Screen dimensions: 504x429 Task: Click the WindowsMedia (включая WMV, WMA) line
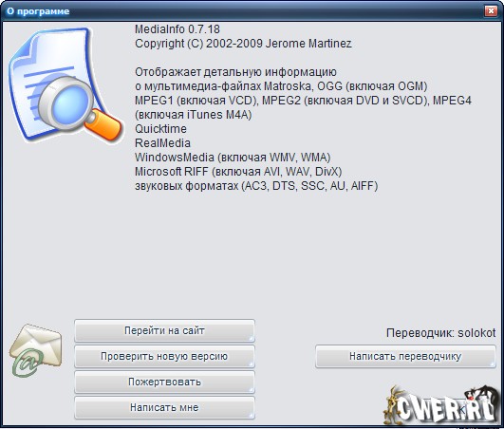[x=233, y=158]
